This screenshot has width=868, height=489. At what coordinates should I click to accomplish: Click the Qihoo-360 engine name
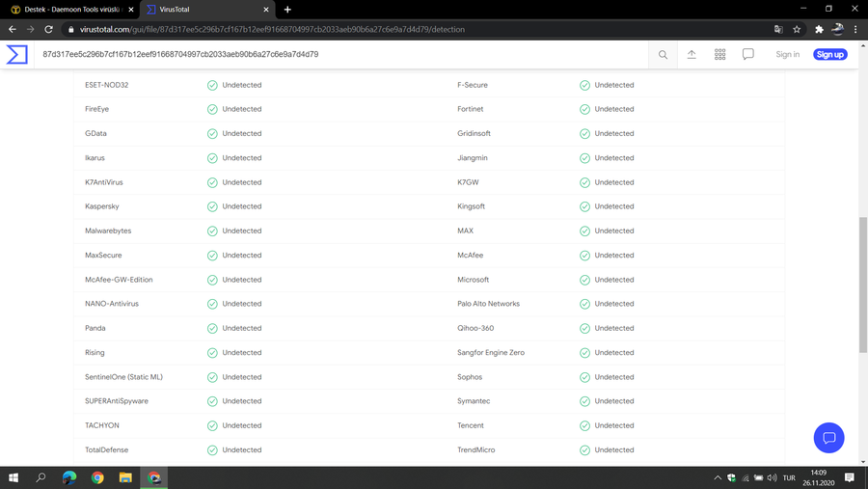pyautogui.click(x=475, y=328)
